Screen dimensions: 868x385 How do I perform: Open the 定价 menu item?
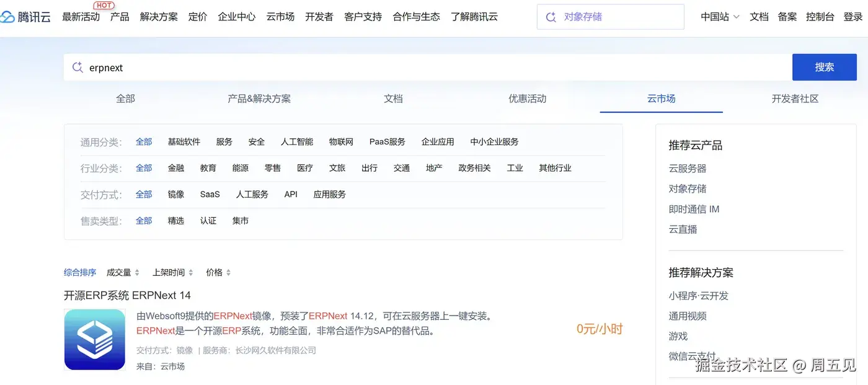click(198, 17)
